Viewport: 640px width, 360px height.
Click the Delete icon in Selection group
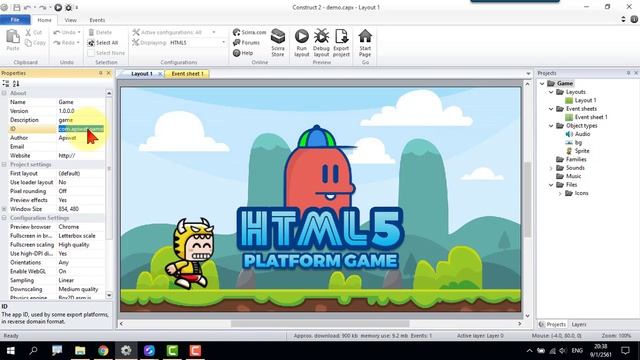[91, 32]
